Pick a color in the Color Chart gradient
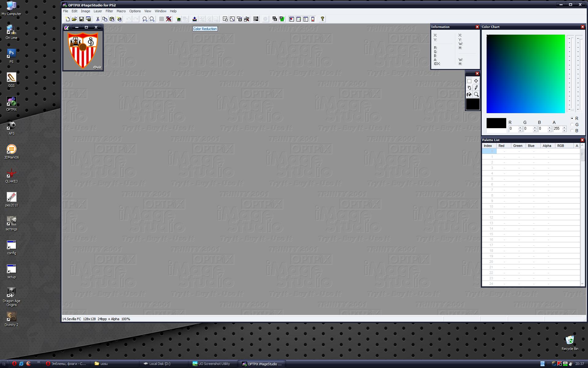 click(x=526, y=74)
